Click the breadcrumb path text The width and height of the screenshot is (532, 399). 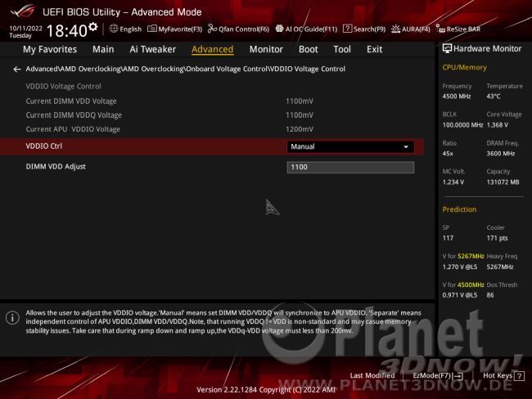[185, 69]
